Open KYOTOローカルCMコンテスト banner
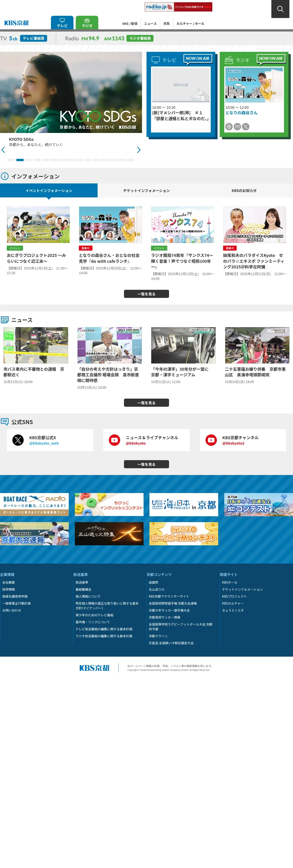This screenshot has height=868, width=293. pyautogui.click(x=184, y=534)
